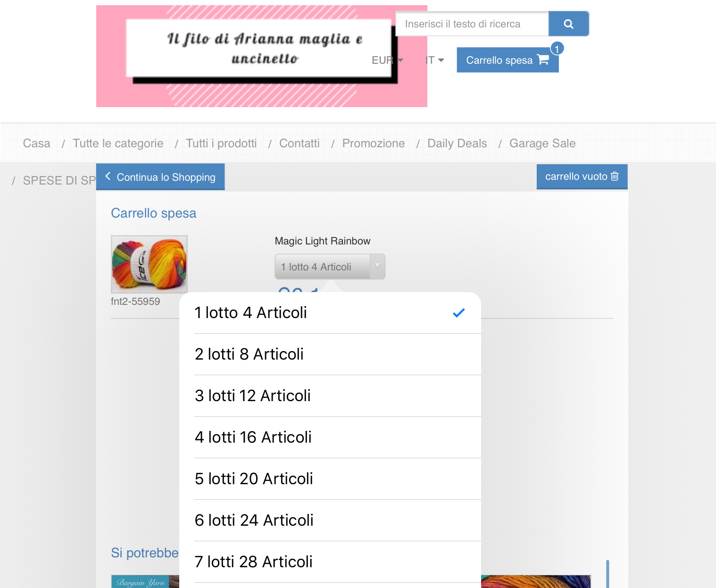Open the Daily Deals navigation link
716x588 pixels.
click(x=457, y=143)
